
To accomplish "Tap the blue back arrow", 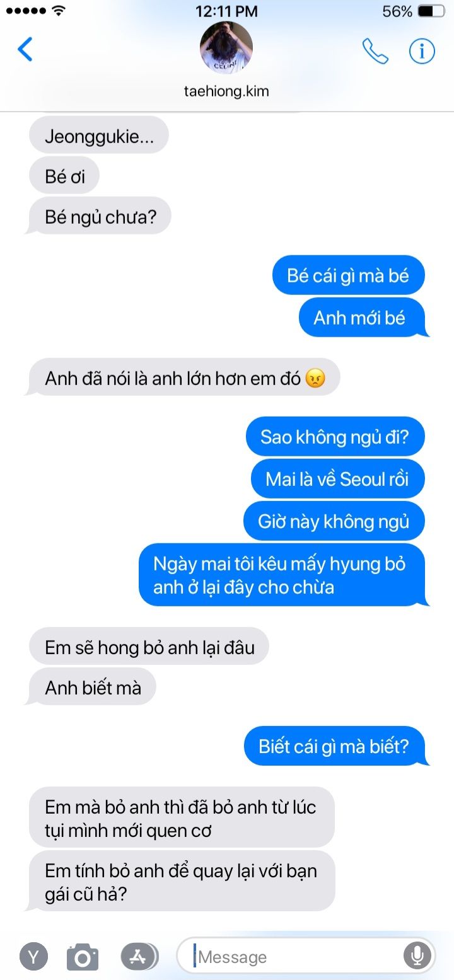I will coord(25,49).
